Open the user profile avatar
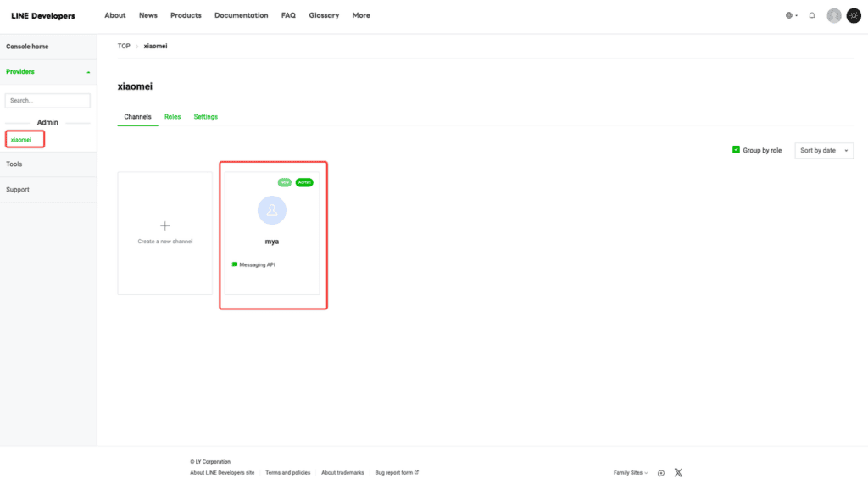 [834, 15]
